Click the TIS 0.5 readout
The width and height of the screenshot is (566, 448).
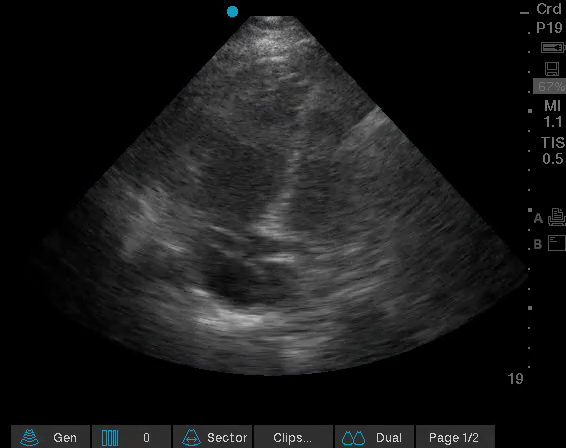[x=553, y=150]
